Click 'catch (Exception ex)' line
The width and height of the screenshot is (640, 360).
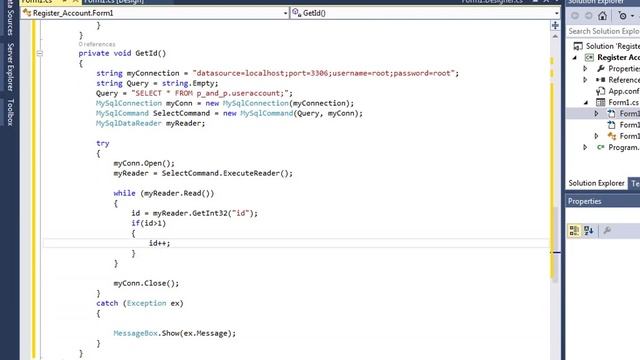click(140, 303)
